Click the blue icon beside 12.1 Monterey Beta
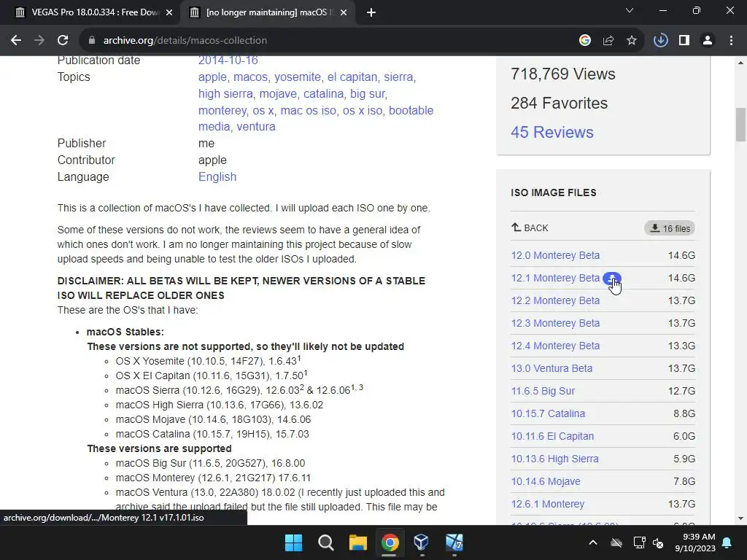The height and width of the screenshot is (560, 747). [x=612, y=278]
